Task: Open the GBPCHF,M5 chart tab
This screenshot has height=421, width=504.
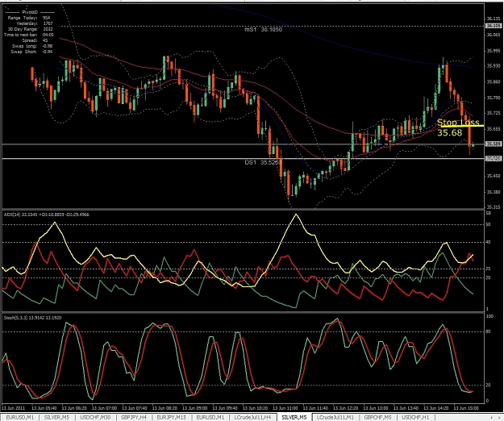Action: (377, 417)
